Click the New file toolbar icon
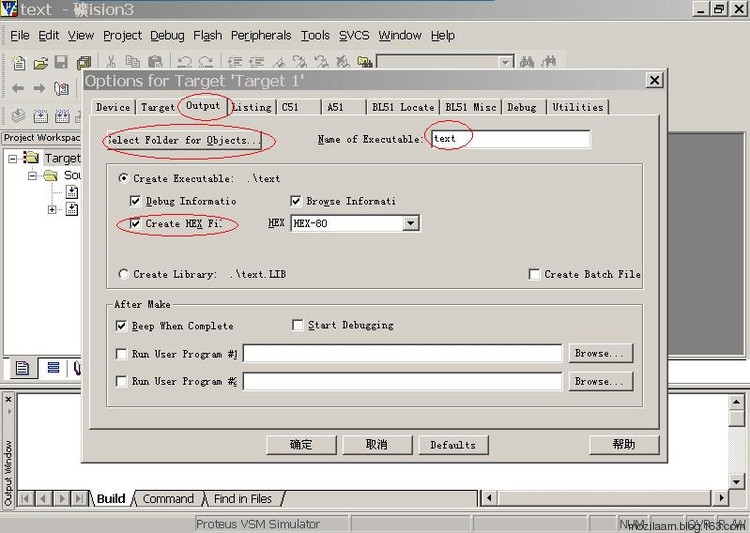Viewport: 750px width, 533px height. tap(19, 62)
